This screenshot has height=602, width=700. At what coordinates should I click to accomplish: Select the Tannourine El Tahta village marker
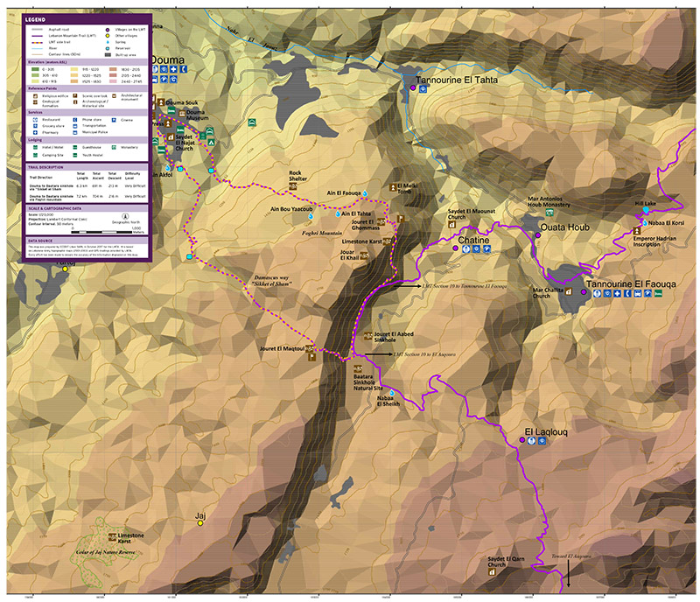coord(412,88)
